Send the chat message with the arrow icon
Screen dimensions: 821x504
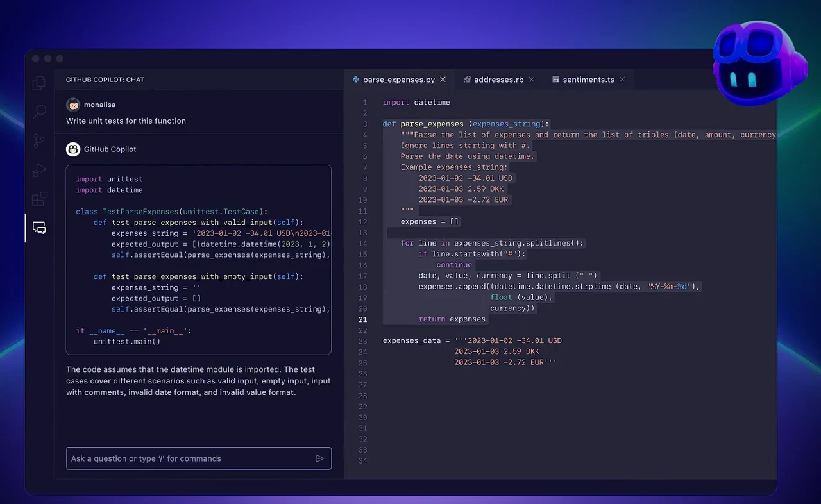[x=319, y=458]
